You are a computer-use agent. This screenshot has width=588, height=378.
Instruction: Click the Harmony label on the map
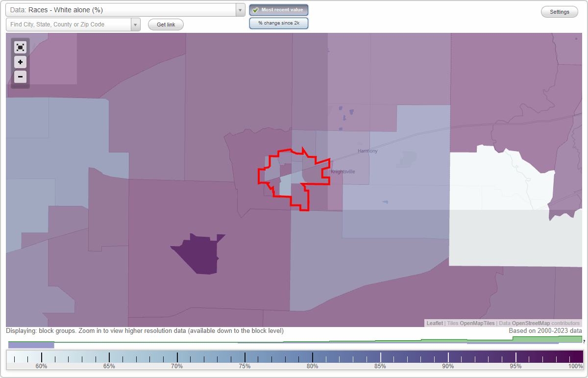(367, 151)
